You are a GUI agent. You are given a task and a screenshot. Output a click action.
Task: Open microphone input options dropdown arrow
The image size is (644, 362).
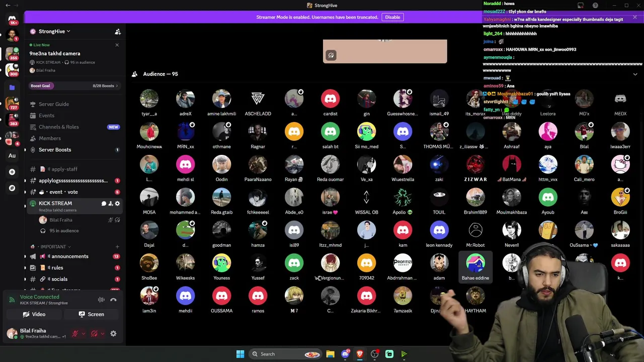[83, 333]
